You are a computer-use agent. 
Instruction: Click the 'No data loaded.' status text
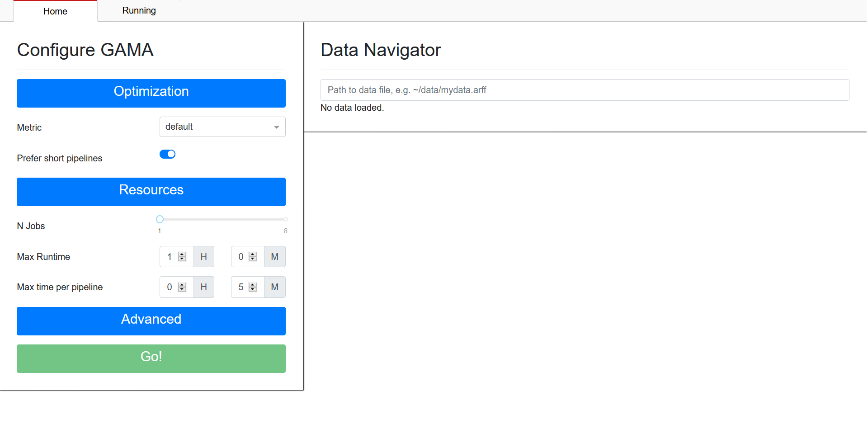pyautogui.click(x=352, y=108)
